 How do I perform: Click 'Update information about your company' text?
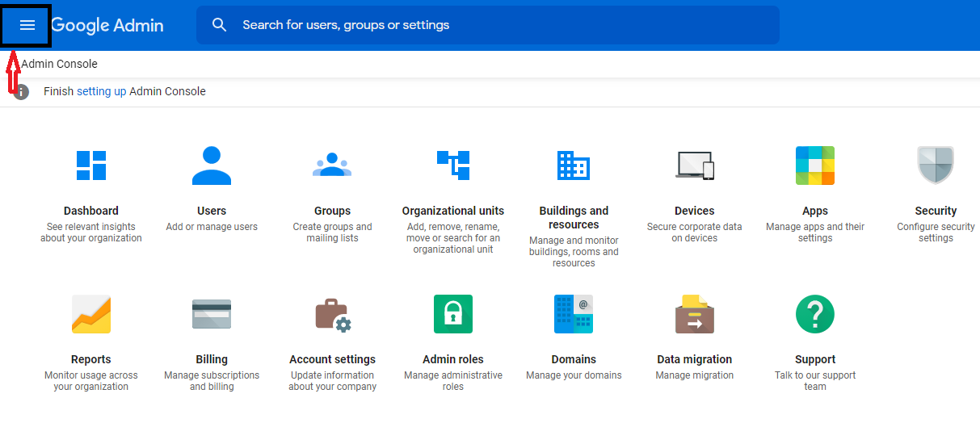point(332,381)
